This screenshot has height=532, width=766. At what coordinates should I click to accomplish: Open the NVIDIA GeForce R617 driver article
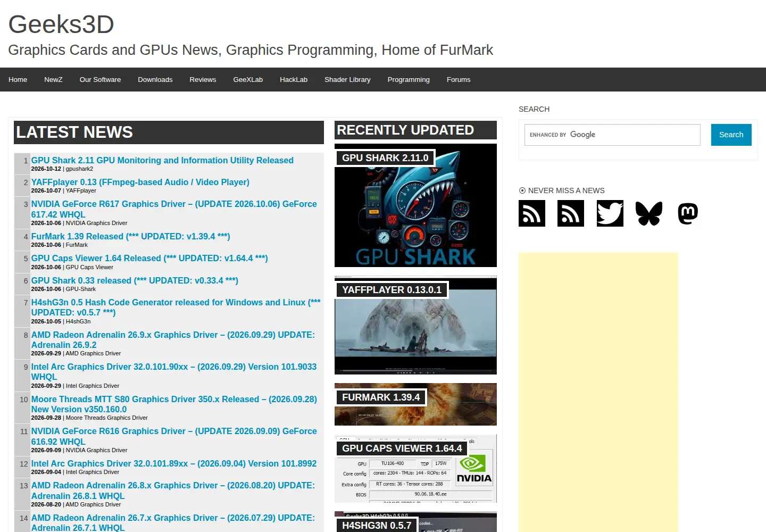tap(174, 209)
